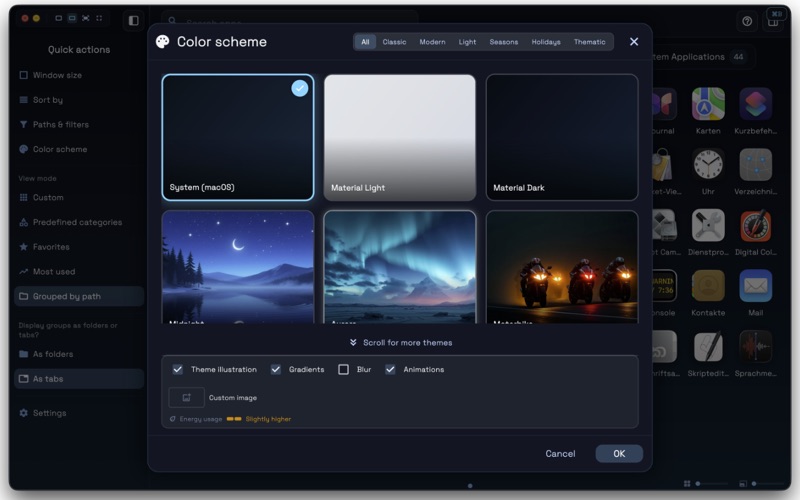Viewport: 800px width, 500px height.
Task: Open the Sprachmemos app icon
Action: click(x=756, y=346)
